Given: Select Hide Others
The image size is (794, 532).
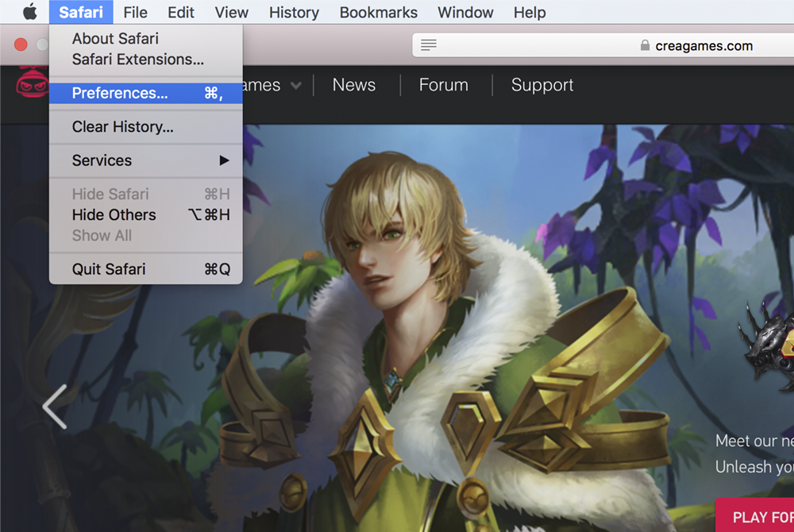Looking at the screenshot, I should pyautogui.click(x=114, y=214).
